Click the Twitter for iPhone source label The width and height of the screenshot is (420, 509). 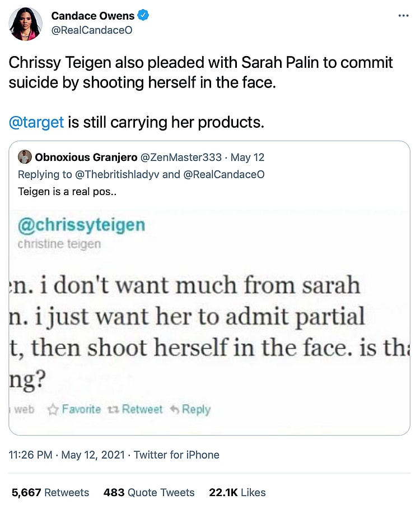click(176, 455)
